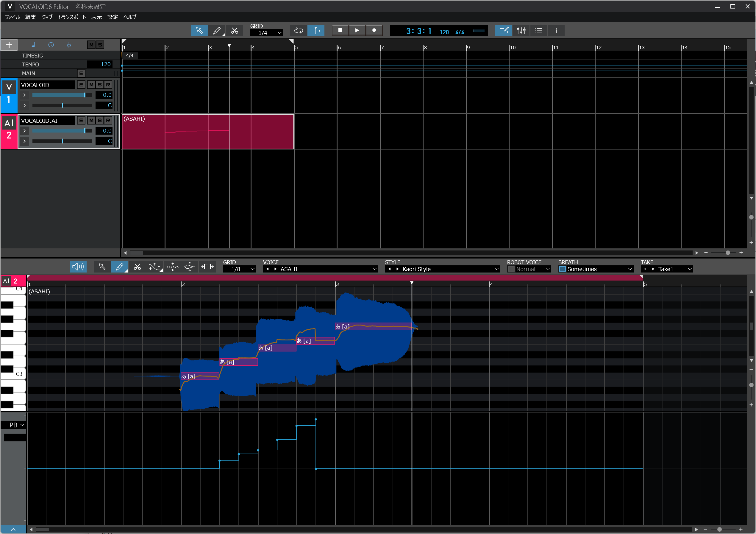Select arrow tool in musical editor
This screenshot has width=756, height=534.
point(102,267)
